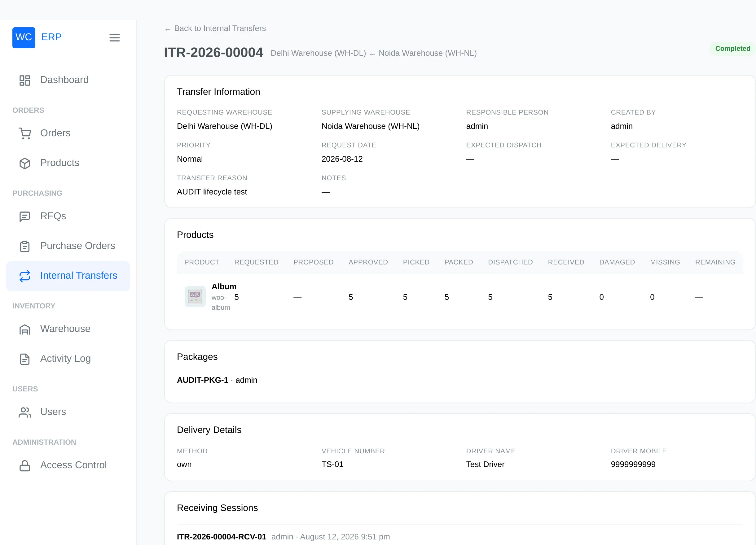Click the PICKED column header
The width and height of the screenshot is (756, 545).
416,262
